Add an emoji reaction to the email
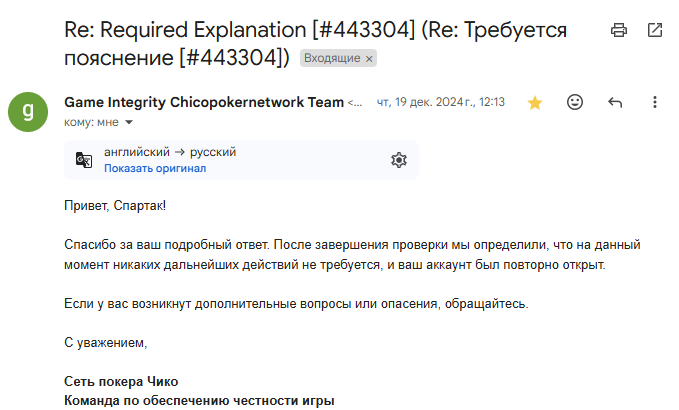 575,102
